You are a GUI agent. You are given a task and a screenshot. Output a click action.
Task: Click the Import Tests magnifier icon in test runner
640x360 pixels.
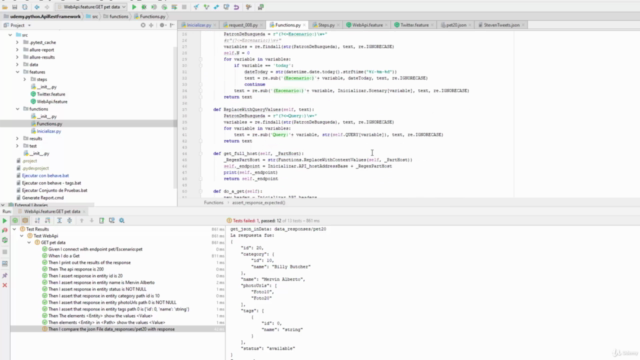click(x=122, y=221)
